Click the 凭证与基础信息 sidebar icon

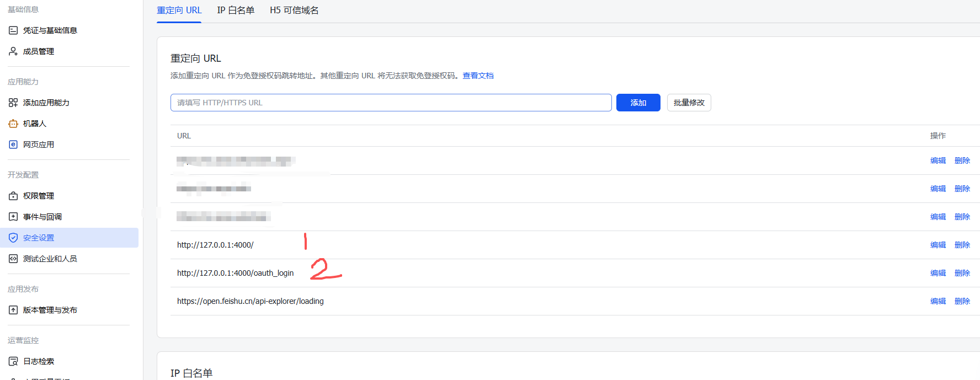(x=13, y=30)
